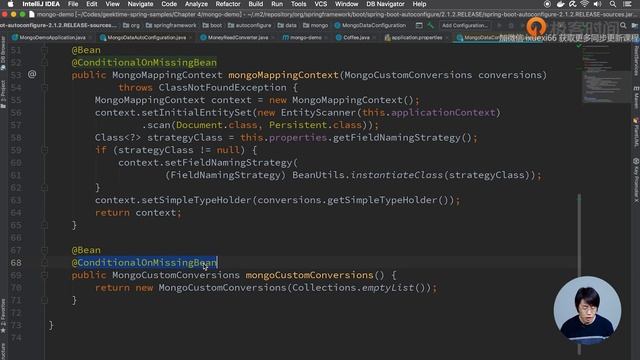Click the MongoDataConfiguration breadcrumb class
640x360 pixels.
[370, 25]
